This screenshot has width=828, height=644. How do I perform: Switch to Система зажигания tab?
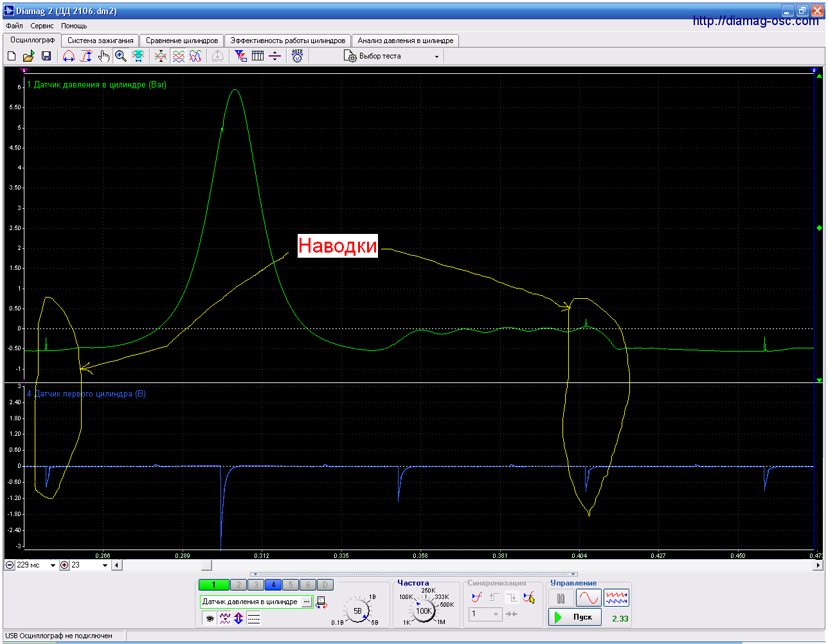click(100, 40)
